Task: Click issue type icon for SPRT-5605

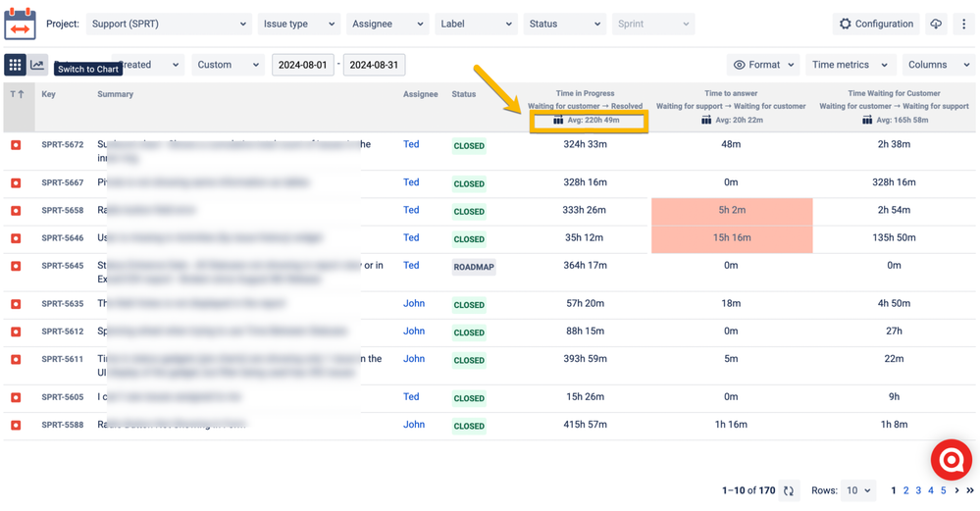Action: pos(16,397)
